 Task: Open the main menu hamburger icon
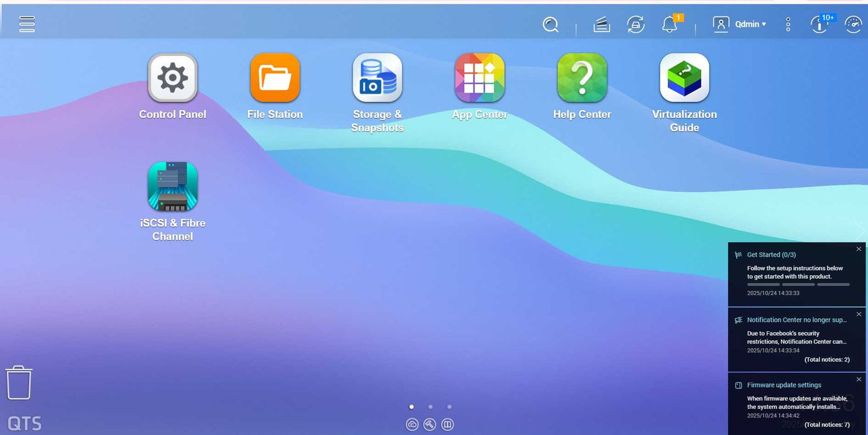click(27, 24)
